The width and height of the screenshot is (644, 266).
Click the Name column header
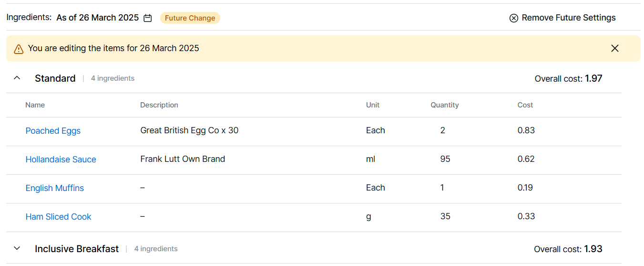35,105
